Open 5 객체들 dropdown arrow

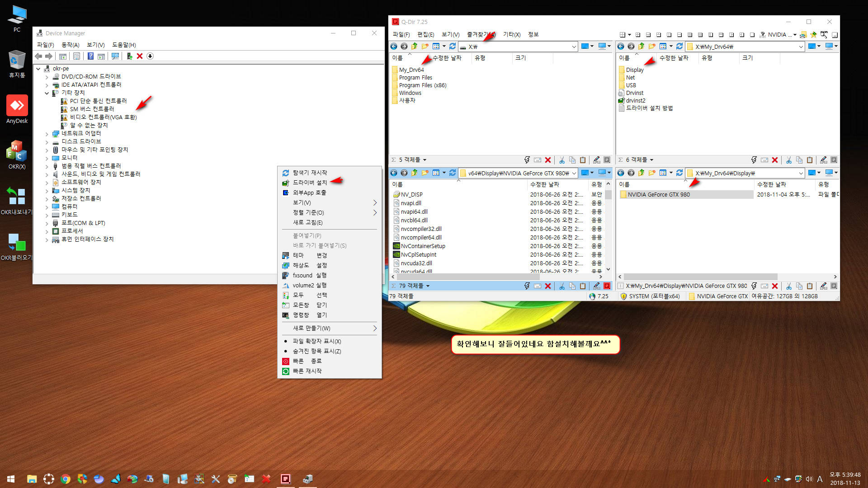click(425, 160)
